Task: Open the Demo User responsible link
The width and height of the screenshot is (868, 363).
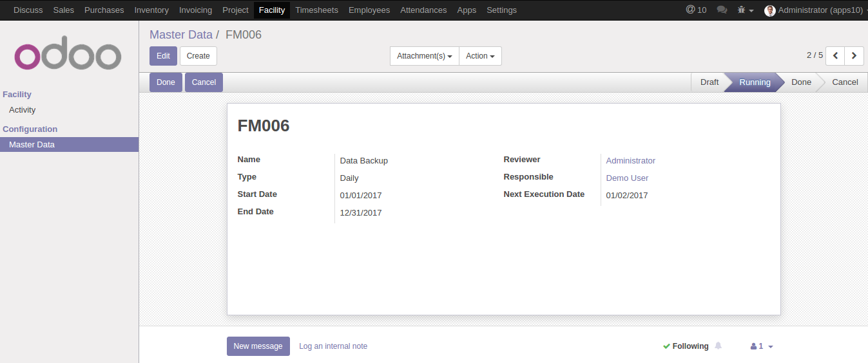Action: [627, 178]
